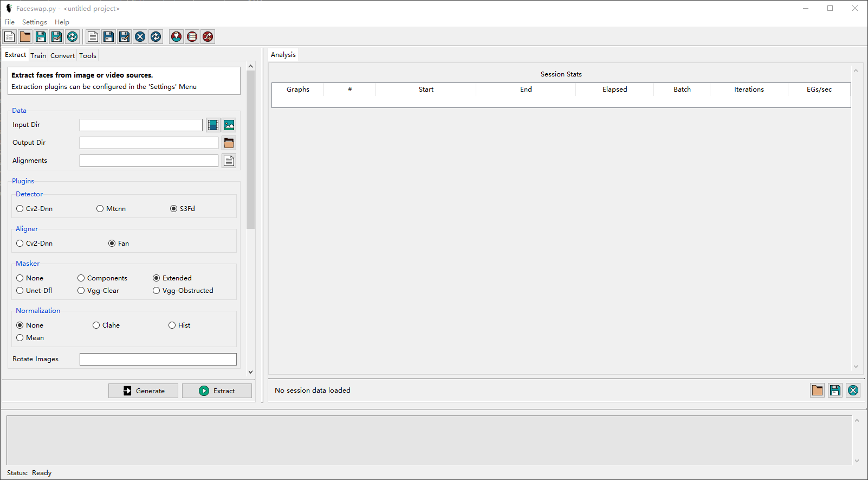
Task: Open the Settings menu
Action: [34, 22]
